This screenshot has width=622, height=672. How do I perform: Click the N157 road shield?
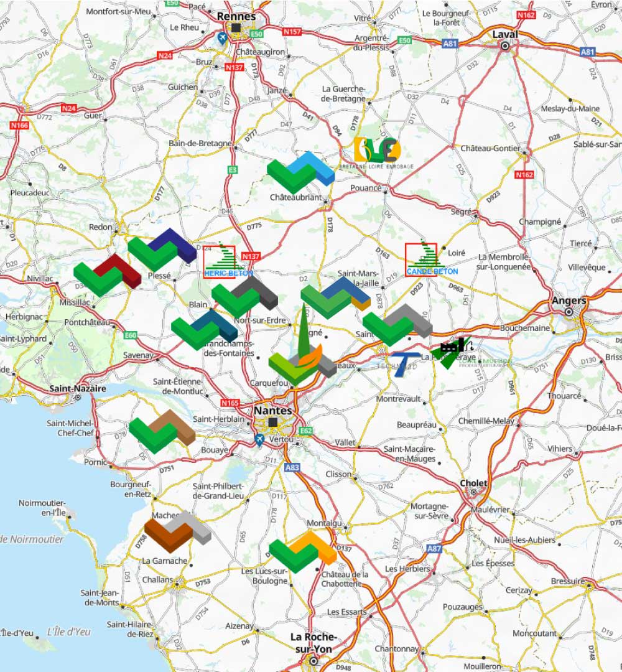coord(292,32)
